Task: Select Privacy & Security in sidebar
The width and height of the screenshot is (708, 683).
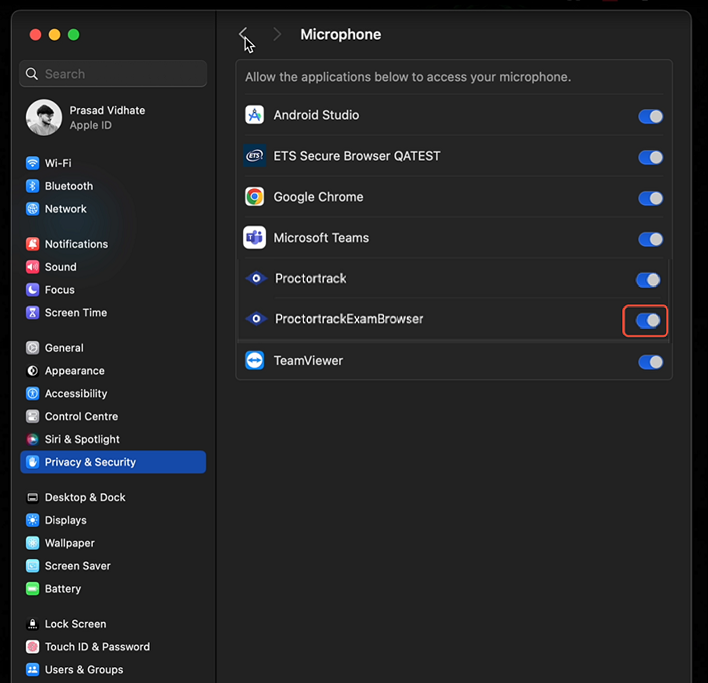Action: (x=113, y=462)
